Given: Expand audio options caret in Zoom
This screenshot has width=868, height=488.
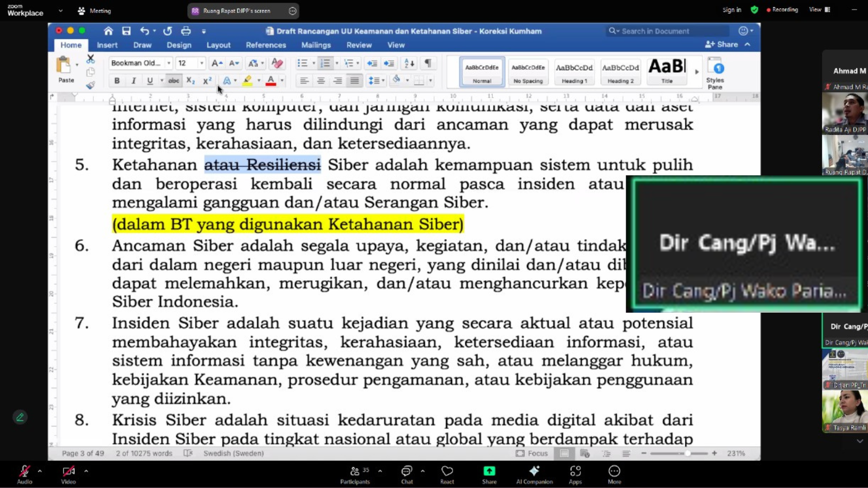Looking at the screenshot, I should (40, 471).
